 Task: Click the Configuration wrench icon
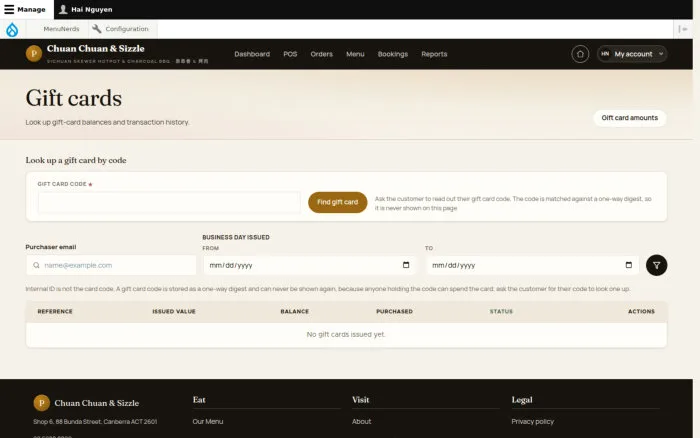click(x=96, y=29)
